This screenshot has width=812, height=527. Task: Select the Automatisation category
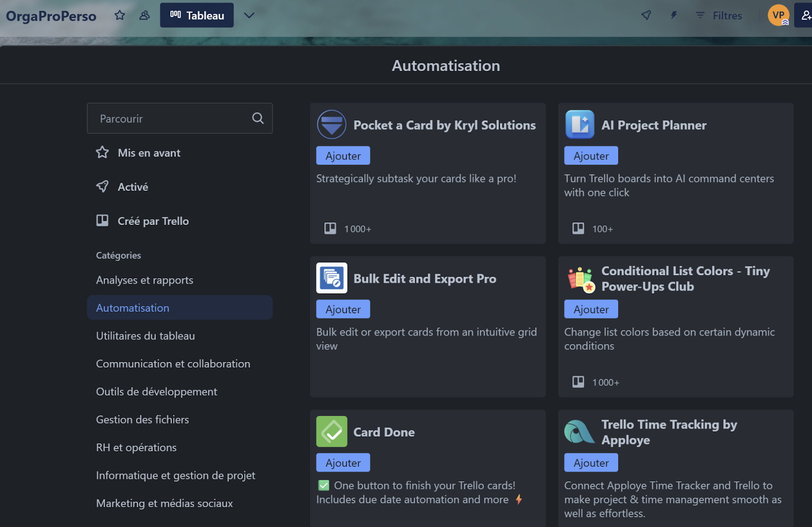tap(180, 308)
